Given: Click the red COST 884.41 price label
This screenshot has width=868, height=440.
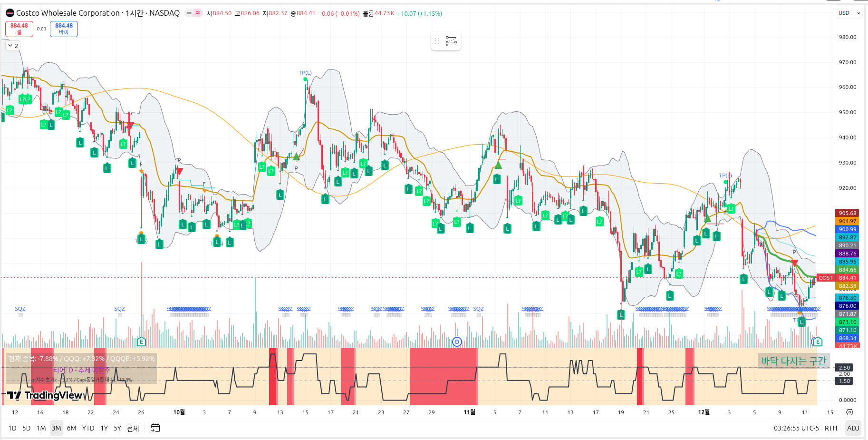Looking at the screenshot, I should [838, 278].
